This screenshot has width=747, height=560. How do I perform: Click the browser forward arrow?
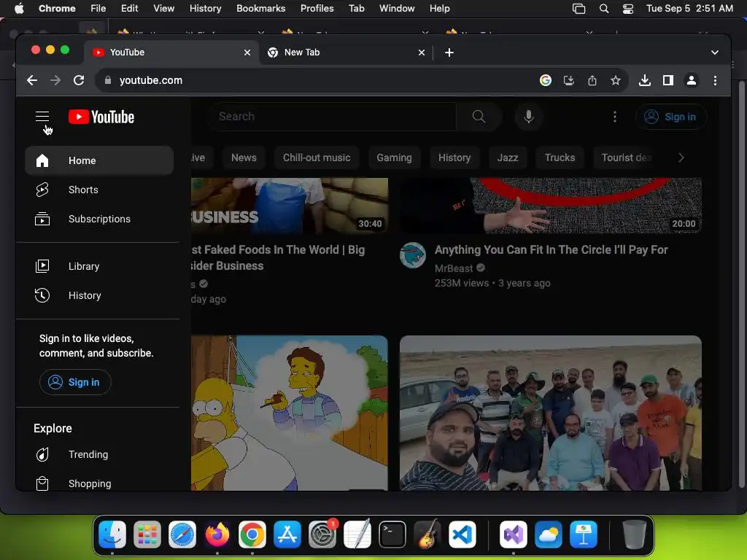point(55,80)
